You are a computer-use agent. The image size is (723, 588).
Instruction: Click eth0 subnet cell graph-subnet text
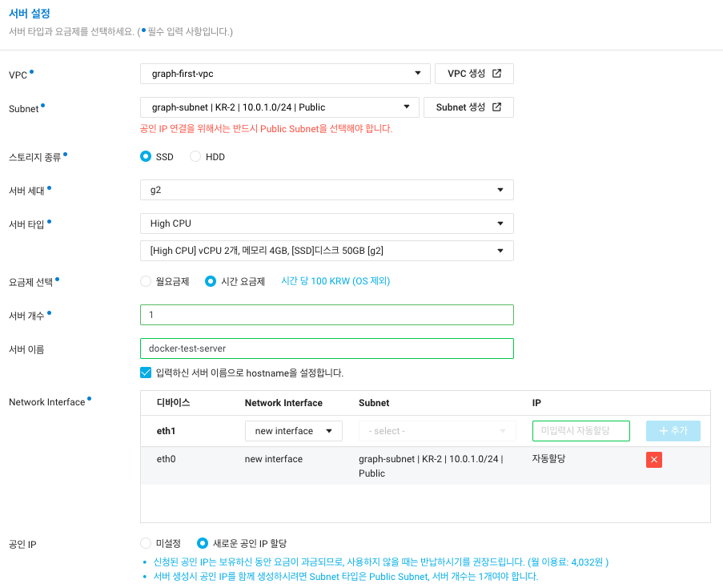coord(431,465)
